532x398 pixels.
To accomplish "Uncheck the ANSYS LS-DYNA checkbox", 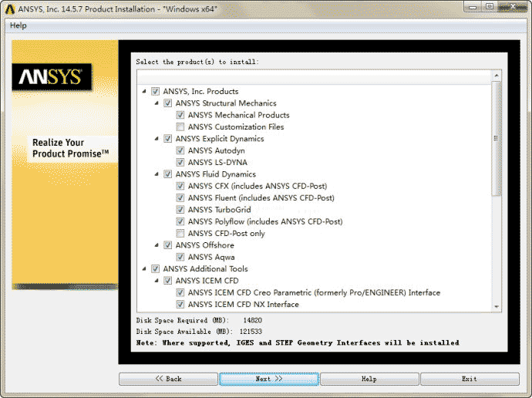I will pyautogui.click(x=180, y=163).
